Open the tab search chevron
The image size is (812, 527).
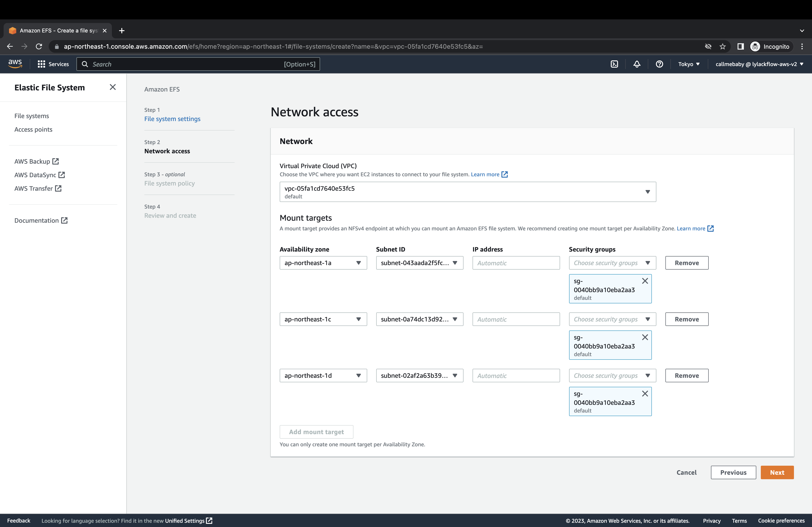[x=802, y=31]
